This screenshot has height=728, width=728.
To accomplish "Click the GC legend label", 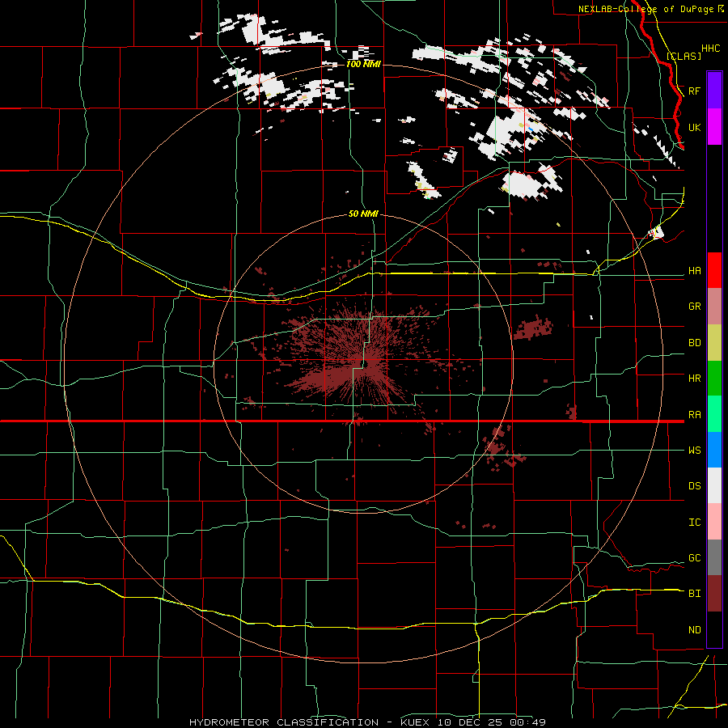I will tap(694, 558).
